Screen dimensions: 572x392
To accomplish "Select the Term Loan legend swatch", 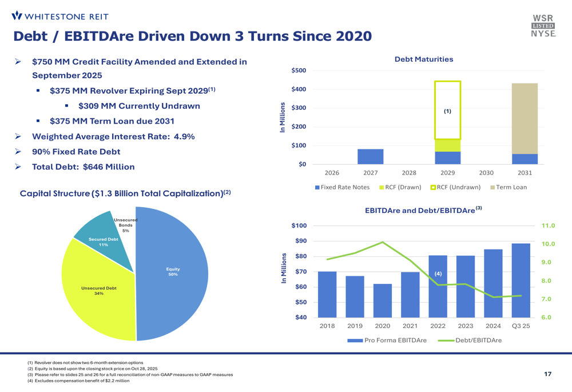I will pos(492,187).
